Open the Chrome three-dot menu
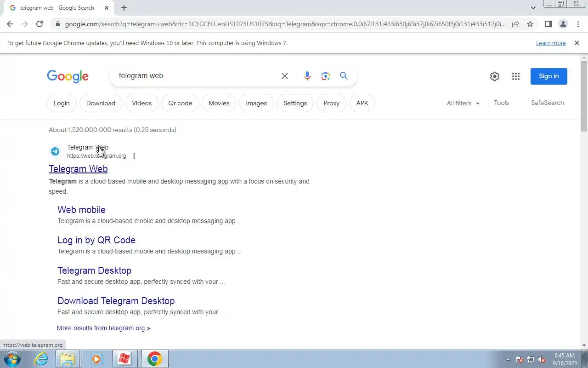 pyautogui.click(x=578, y=24)
